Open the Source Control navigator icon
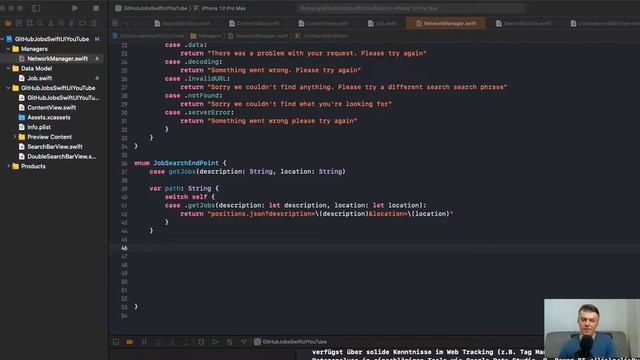 (x=19, y=23)
